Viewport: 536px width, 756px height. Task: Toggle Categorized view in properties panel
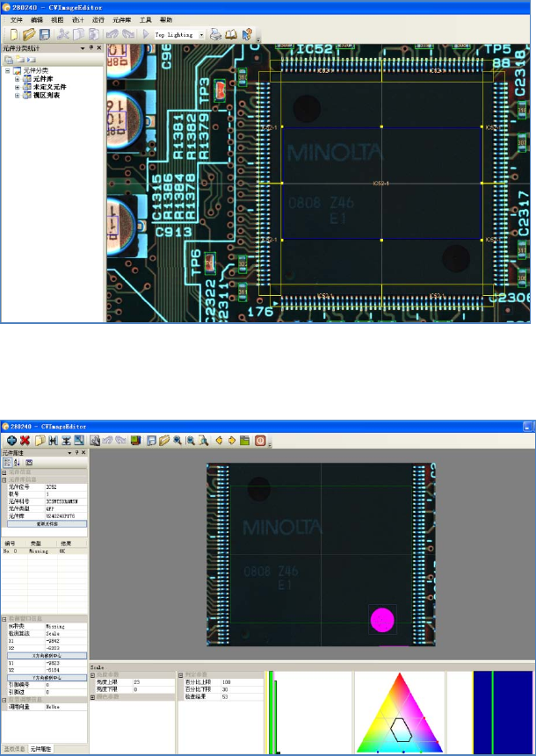coord(8,463)
